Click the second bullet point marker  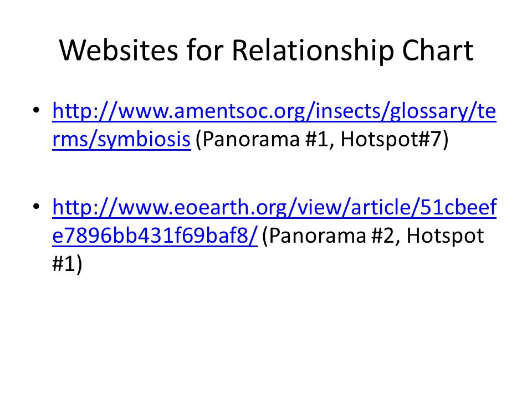(x=37, y=207)
